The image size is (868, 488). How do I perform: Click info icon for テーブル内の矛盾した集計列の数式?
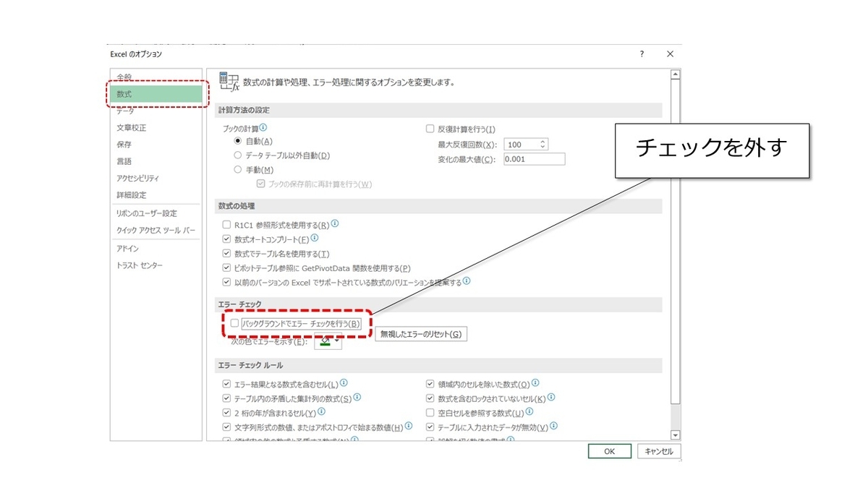pyautogui.click(x=357, y=397)
